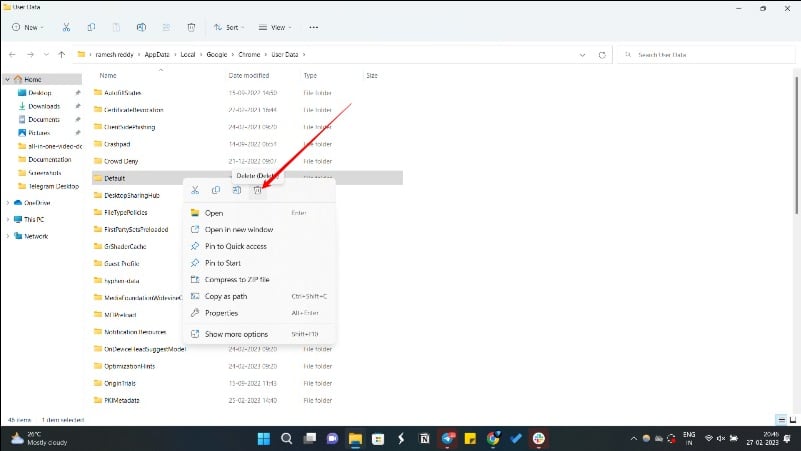Open Task View from the taskbar
The image size is (801, 451).
click(310, 439)
